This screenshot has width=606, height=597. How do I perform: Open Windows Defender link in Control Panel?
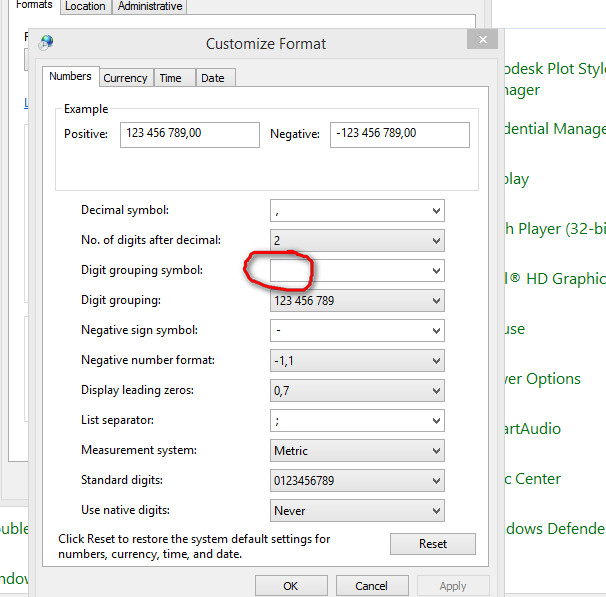point(555,529)
